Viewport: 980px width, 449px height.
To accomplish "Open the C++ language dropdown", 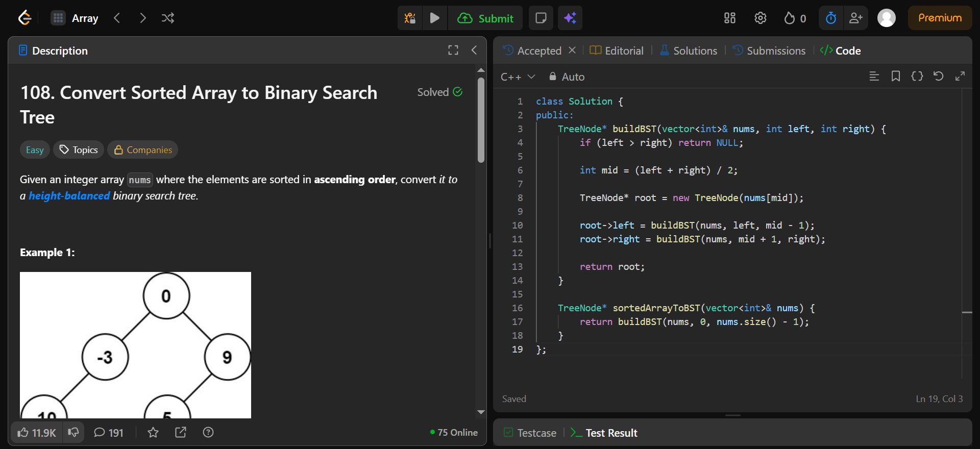I will pos(517,77).
